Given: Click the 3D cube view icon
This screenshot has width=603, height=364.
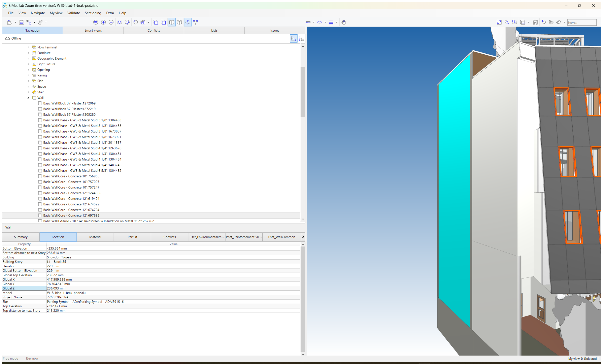Looking at the screenshot, I should pyautogui.click(x=180, y=22).
